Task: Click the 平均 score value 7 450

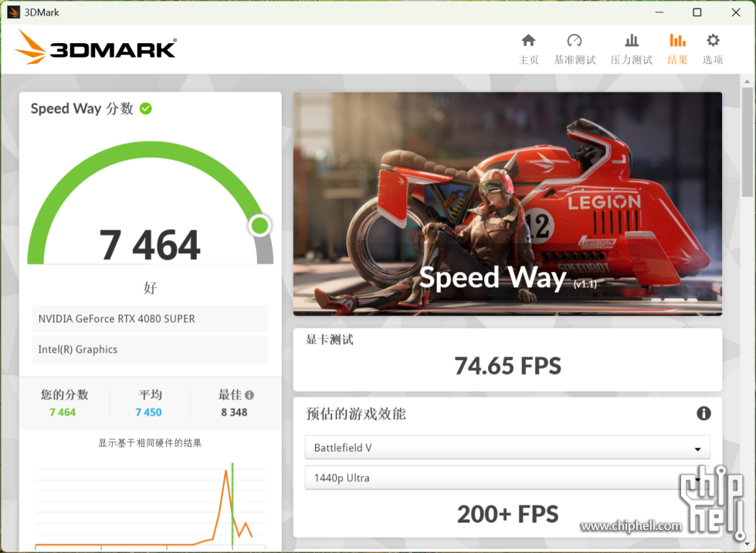Action: coord(148,412)
